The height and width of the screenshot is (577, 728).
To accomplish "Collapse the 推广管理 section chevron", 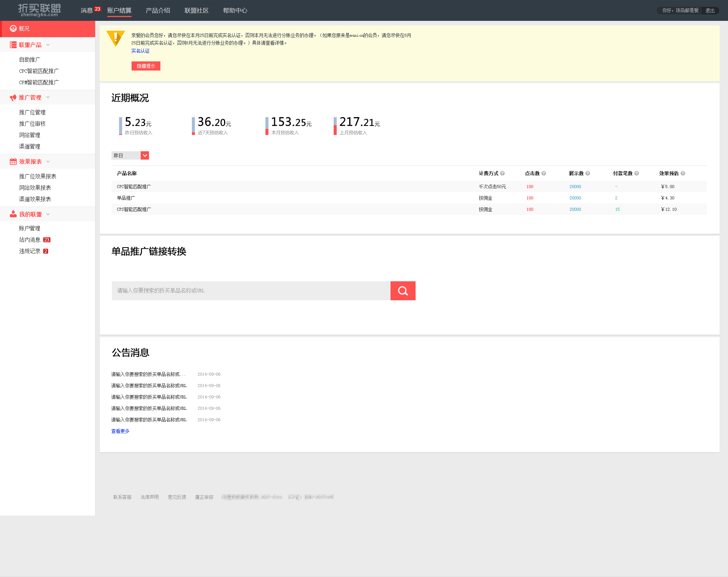I will tap(48, 97).
